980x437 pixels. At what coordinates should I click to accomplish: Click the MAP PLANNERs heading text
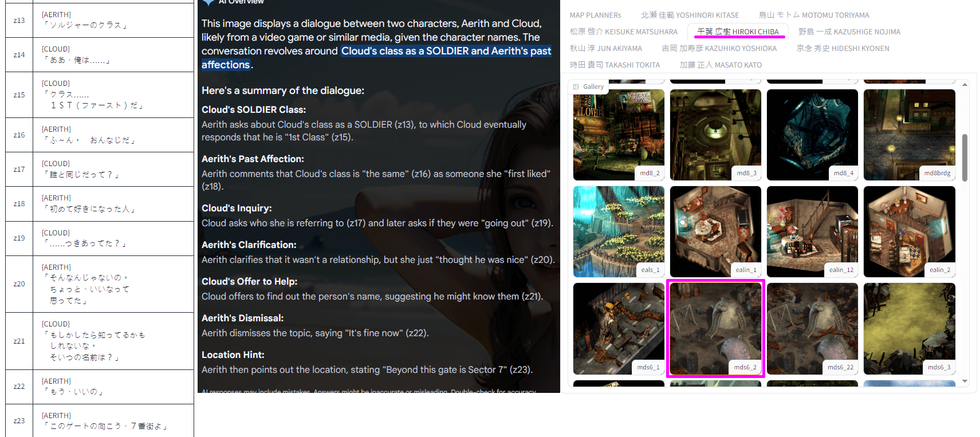tap(595, 15)
